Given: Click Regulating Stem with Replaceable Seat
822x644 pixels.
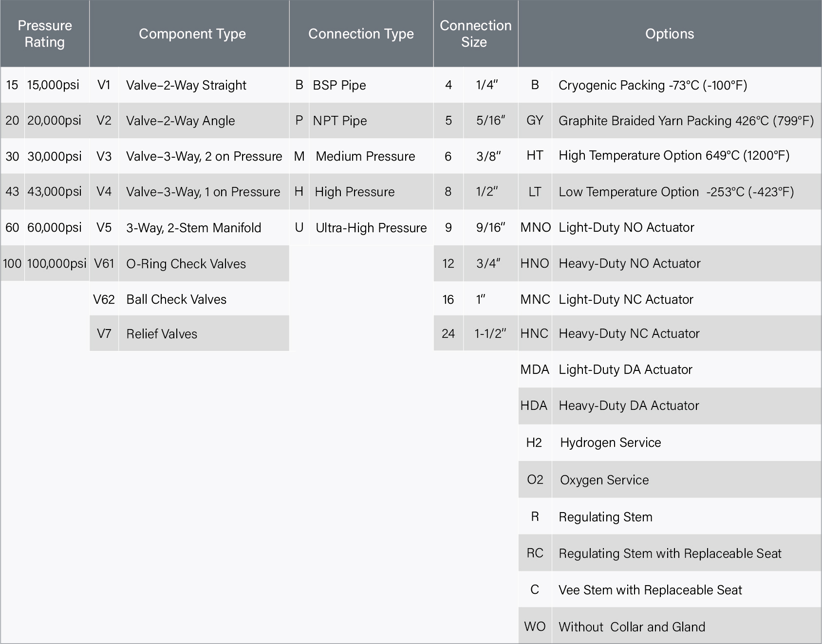Looking at the screenshot, I should coord(670,553).
